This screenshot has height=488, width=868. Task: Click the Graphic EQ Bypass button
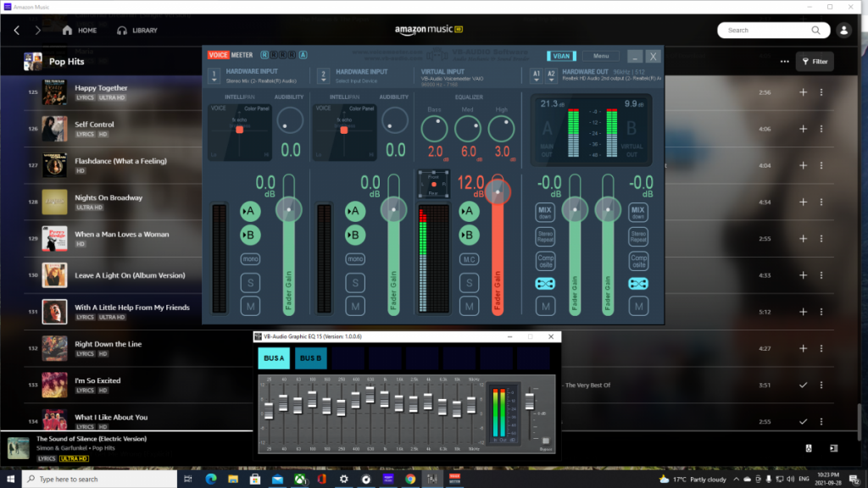click(546, 441)
